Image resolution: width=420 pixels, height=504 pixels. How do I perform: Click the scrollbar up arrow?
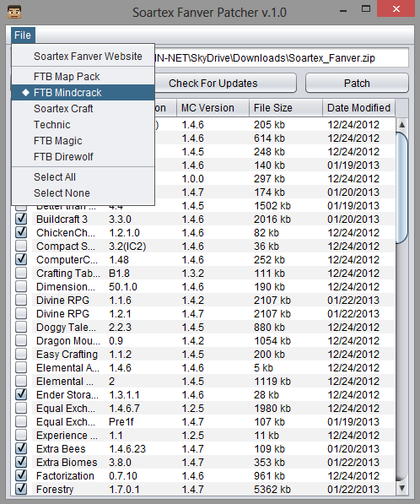click(x=401, y=124)
